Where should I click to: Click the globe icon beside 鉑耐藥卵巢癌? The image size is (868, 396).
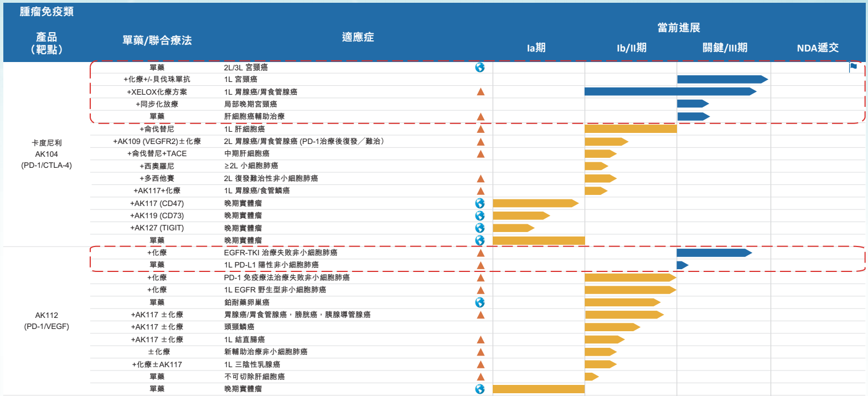[480, 302]
